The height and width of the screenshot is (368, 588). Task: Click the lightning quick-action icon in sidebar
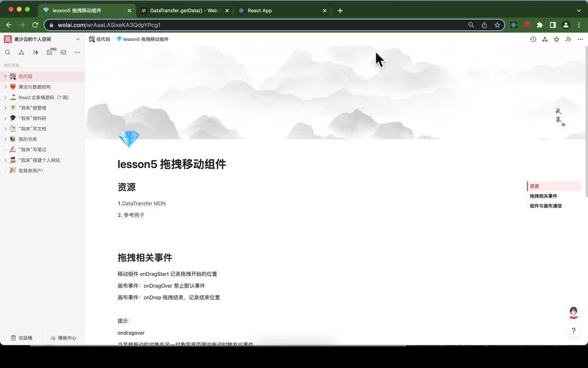coord(36,52)
